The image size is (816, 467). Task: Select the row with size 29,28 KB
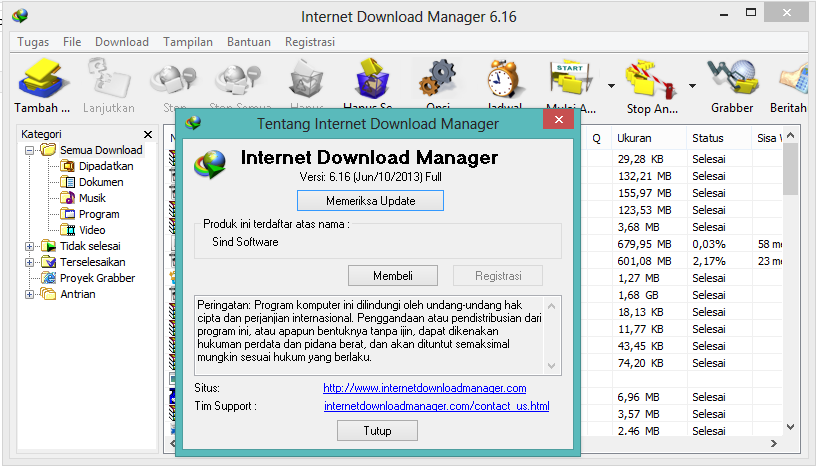tap(681, 159)
